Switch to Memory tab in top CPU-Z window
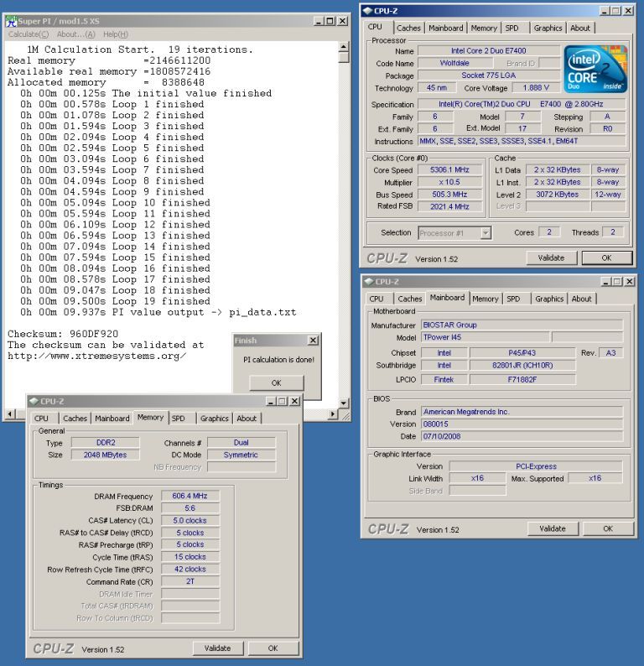The height and width of the screenshot is (666, 644). coord(484,28)
